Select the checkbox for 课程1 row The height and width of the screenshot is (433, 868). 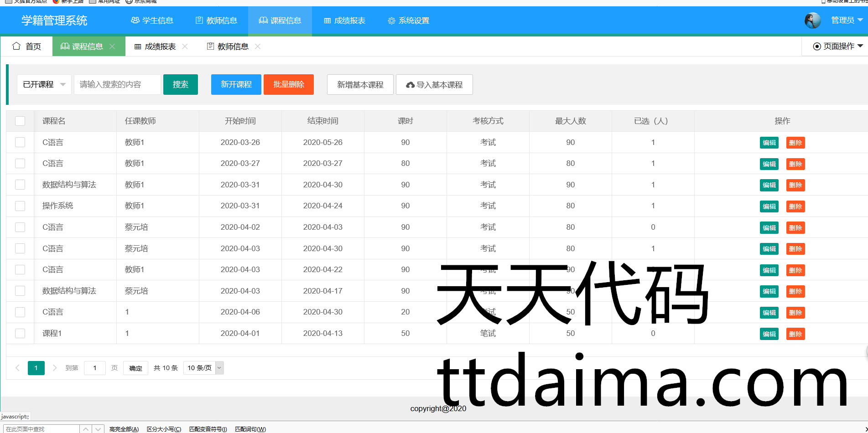pyautogui.click(x=20, y=333)
